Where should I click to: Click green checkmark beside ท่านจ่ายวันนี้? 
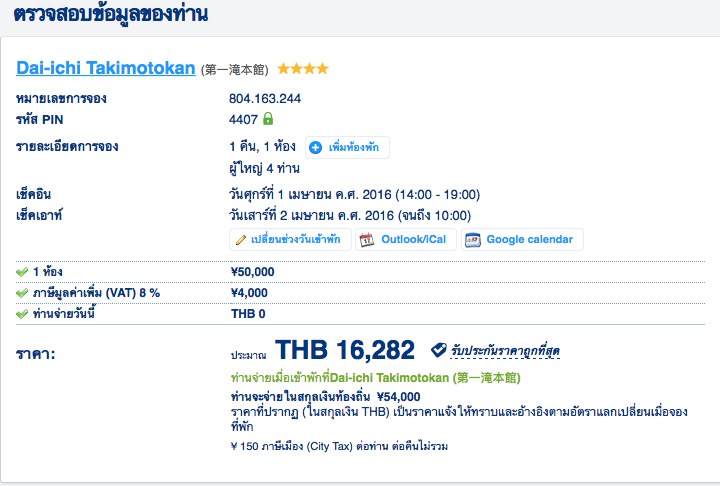[x=22, y=313]
